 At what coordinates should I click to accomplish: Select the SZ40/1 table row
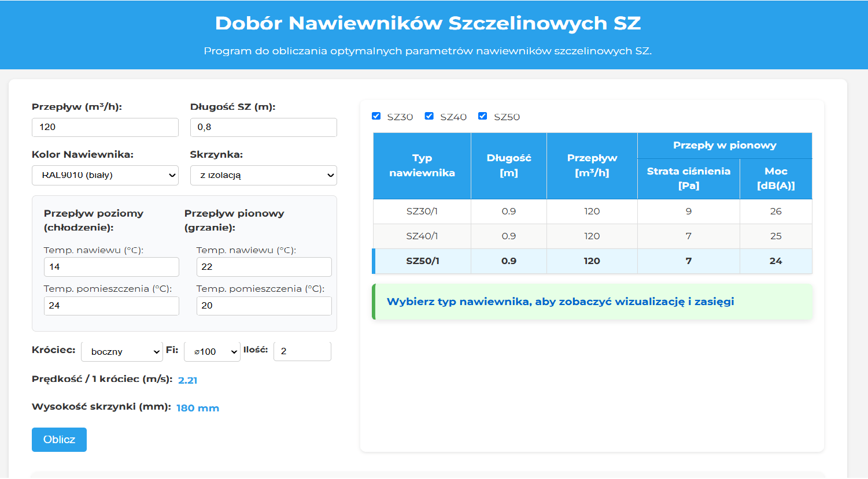pyautogui.click(x=593, y=236)
